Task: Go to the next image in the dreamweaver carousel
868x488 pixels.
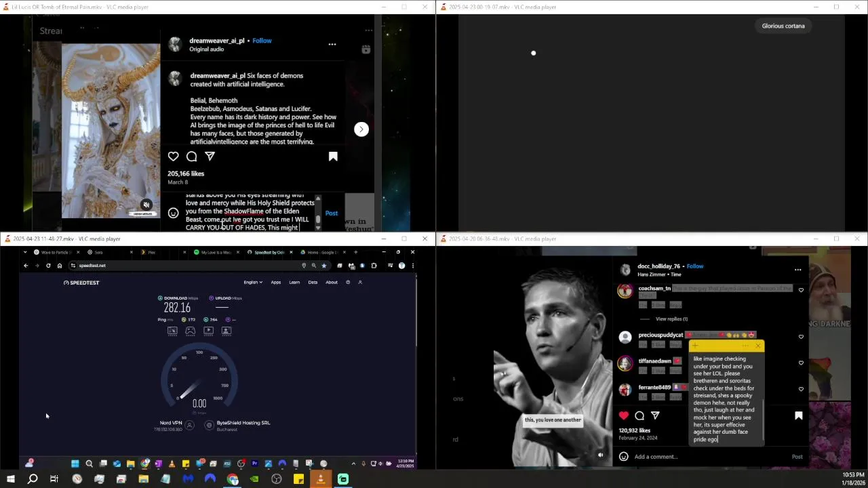Action: [x=361, y=129]
